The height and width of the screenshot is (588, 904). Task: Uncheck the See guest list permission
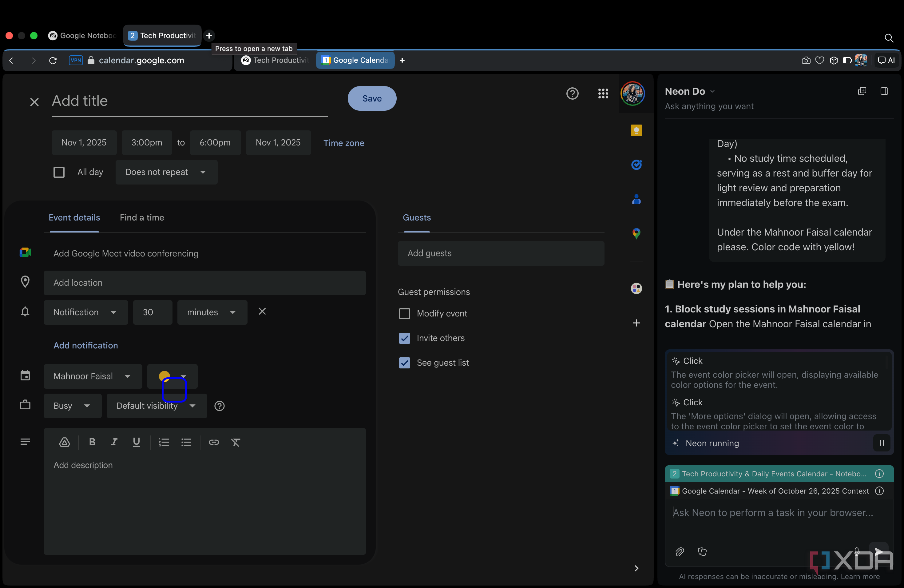coord(405,363)
